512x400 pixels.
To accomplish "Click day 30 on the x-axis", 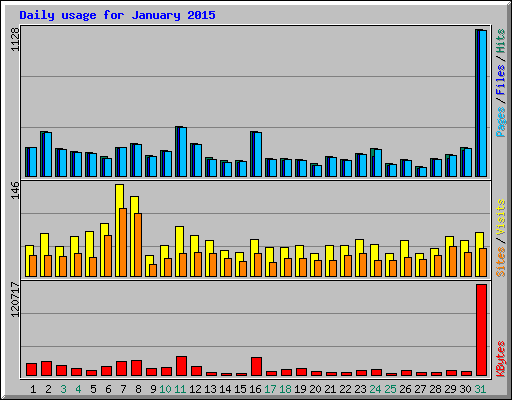I will pyautogui.click(x=465, y=389).
